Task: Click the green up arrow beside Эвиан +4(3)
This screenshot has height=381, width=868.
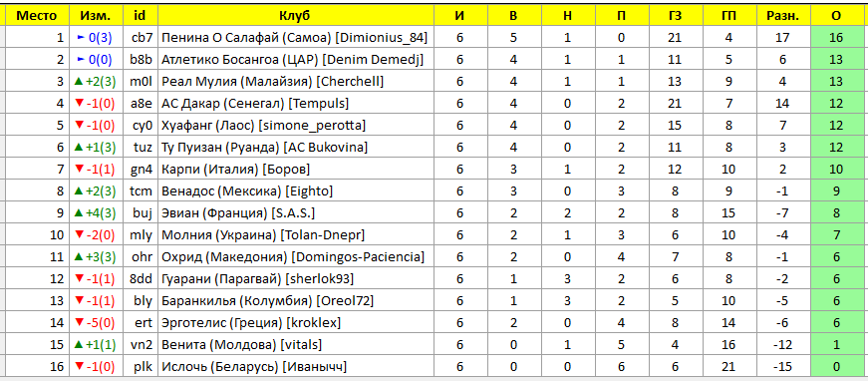Action: [79, 213]
